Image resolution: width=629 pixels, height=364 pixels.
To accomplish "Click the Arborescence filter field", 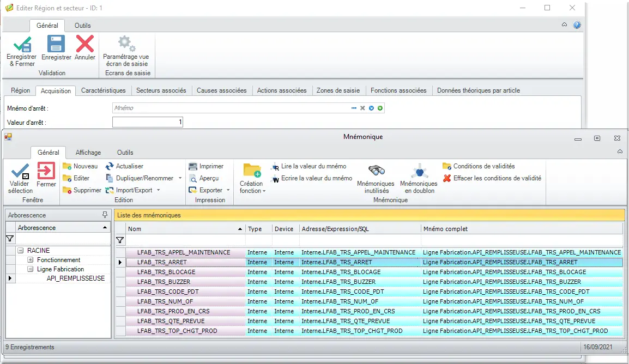I will [x=63, y=239].
